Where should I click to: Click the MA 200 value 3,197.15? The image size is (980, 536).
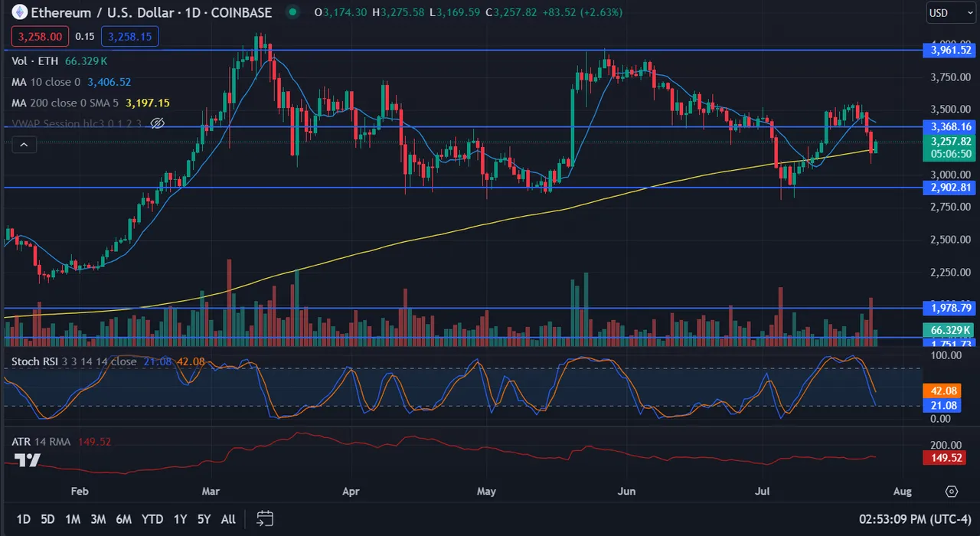pyautogui.click(x=147, y=103)
